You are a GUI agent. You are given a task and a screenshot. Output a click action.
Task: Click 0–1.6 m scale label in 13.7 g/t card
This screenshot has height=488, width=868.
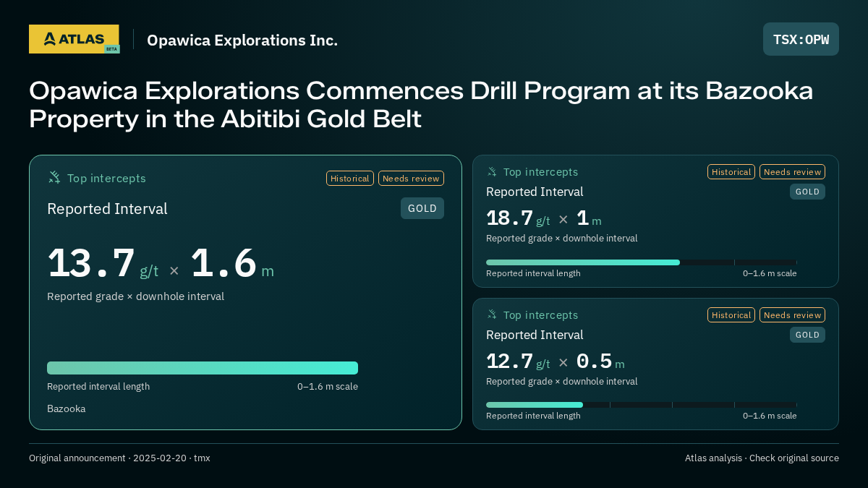(328, 386)
